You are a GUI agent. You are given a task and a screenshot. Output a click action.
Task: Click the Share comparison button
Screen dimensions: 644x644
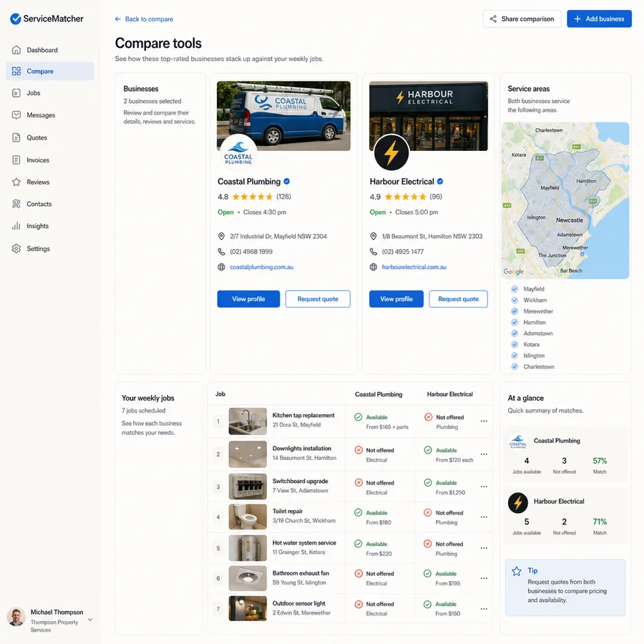(x=522, y=19)
